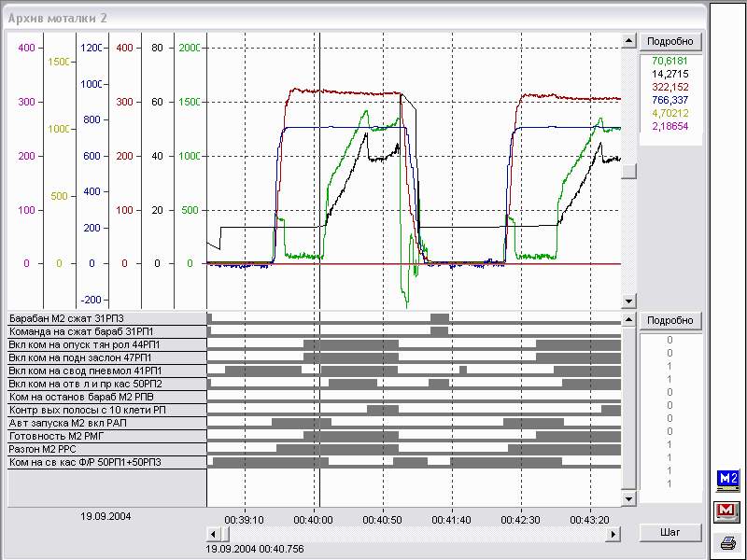This screenshot has height=560, width=747.
Task: Click the 00:40:50 time axis label
Action: tap(383, 521)
